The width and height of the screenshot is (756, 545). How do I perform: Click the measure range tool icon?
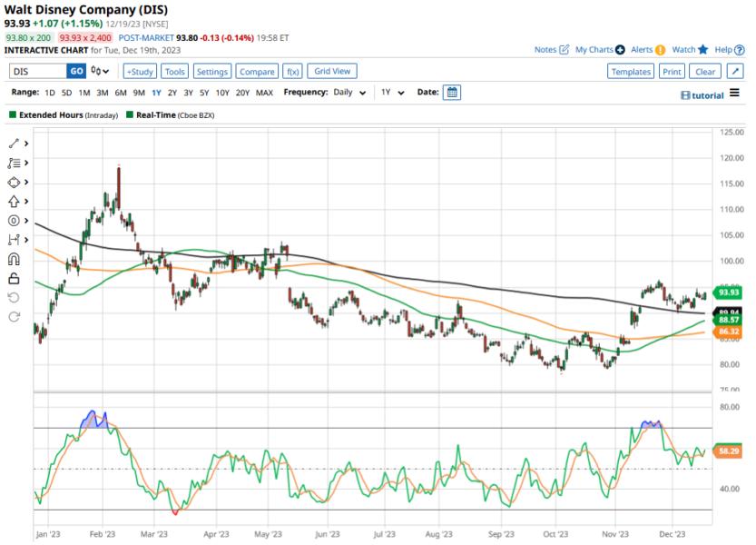(14, 239)
